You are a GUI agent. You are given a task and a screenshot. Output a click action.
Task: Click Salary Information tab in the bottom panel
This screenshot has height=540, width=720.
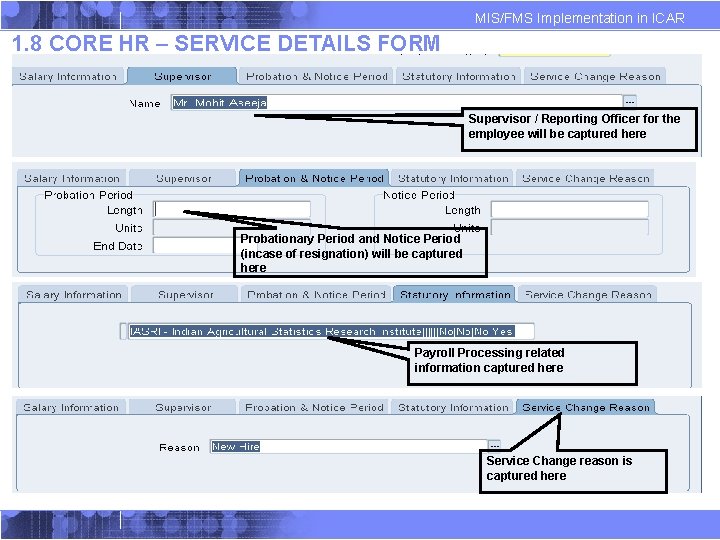pos(71,407)
